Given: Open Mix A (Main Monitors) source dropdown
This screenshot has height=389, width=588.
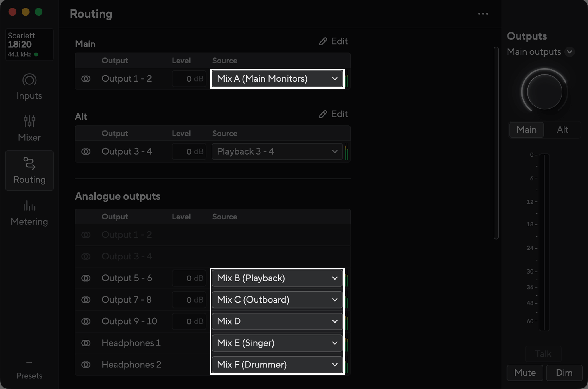Looking at the screenshot, I should pos(277,79).
